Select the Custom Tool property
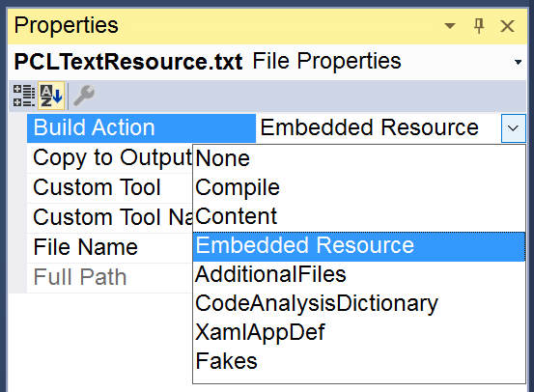This screenshot has height=392, width=534. (x=110, y=188)
